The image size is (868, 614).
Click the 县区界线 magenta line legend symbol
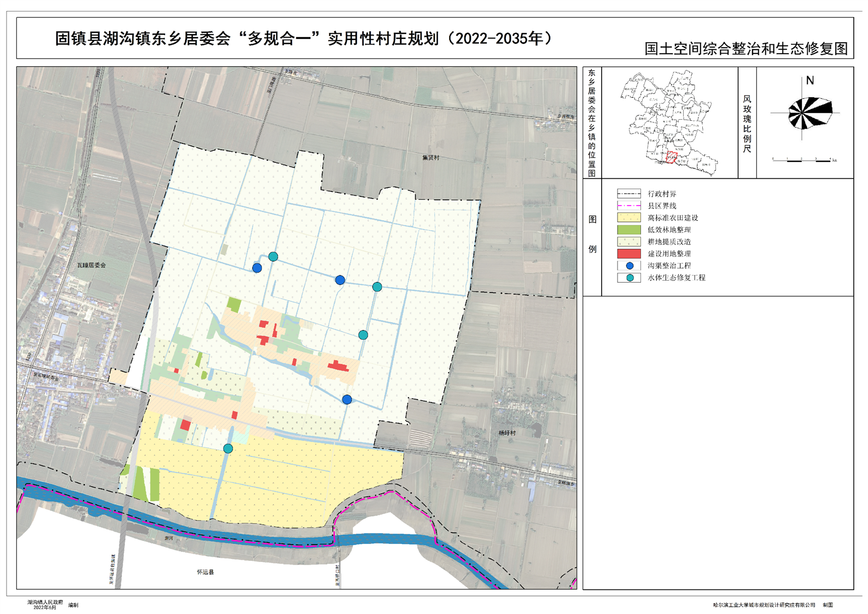point(629,206)
